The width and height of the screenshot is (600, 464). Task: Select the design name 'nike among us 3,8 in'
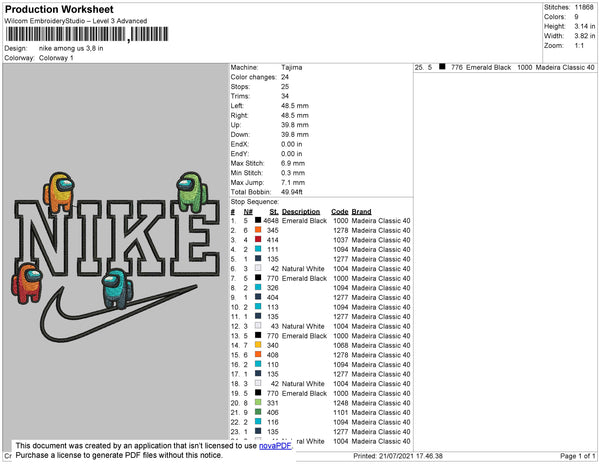71,48
